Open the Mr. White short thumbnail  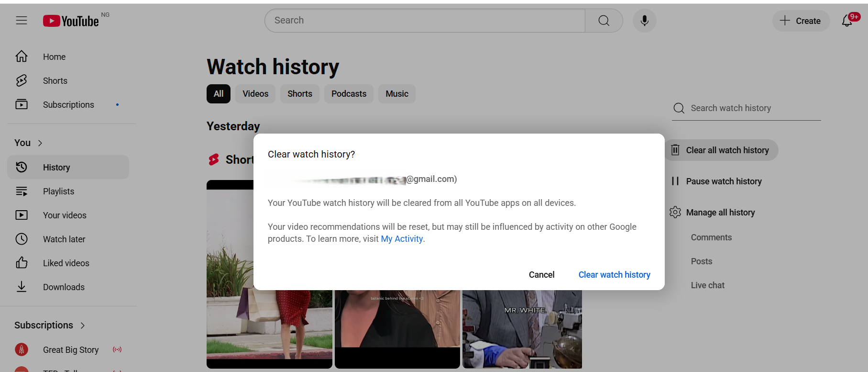coord(522,329)
